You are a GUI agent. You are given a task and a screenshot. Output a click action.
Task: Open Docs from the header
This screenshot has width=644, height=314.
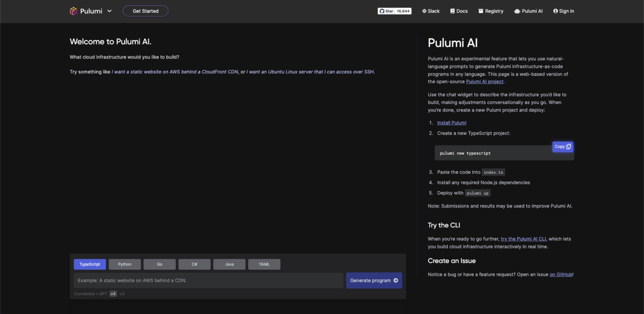[459, 11]
